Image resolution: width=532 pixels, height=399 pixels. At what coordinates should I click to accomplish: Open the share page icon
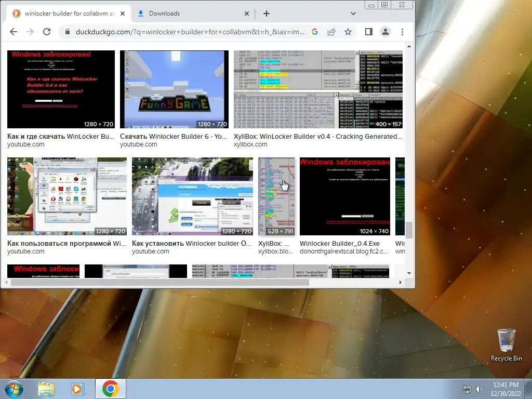331,32
